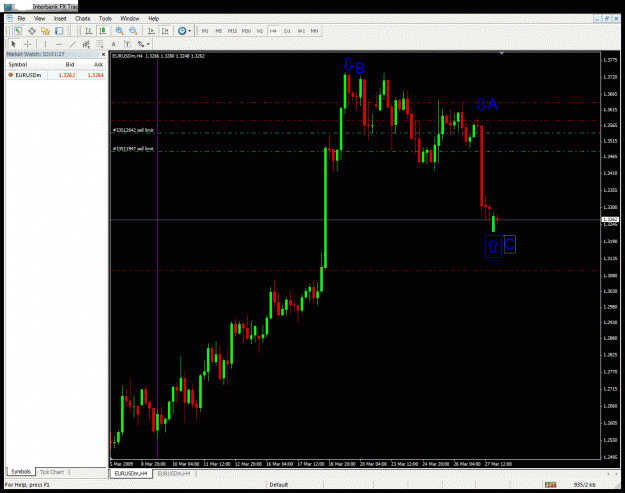Screen dimensions: 625x493
Task: Click the Ask column header
Action: coord(98,65)
